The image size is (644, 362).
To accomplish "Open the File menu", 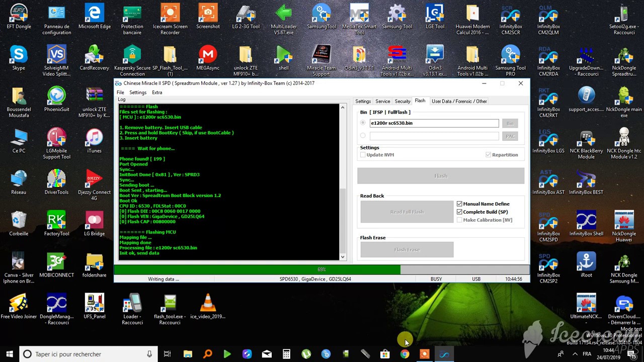I will point(120,93).
